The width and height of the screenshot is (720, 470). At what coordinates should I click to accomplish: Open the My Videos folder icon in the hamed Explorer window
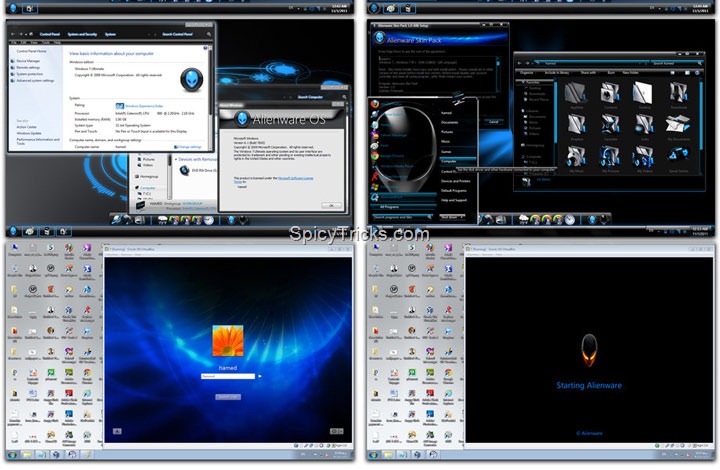643,157
